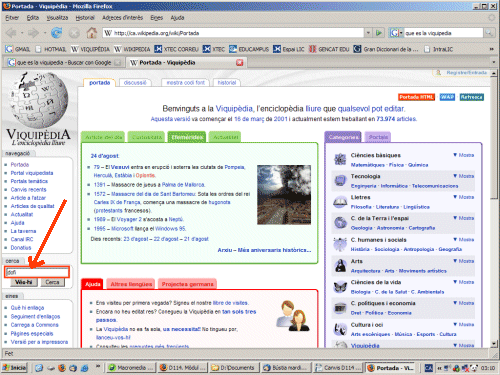This screenshot has width=500, height=375.
Task: Switch to the discussió tab
Action: tap(135, 83)
